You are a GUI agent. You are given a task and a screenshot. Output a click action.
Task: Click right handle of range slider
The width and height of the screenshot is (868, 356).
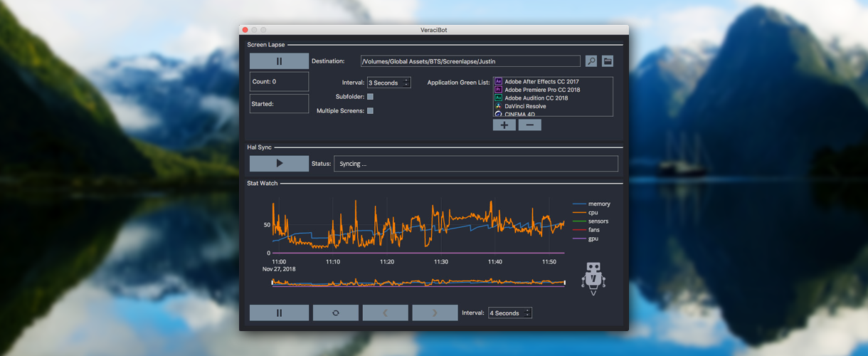[565, 283]
